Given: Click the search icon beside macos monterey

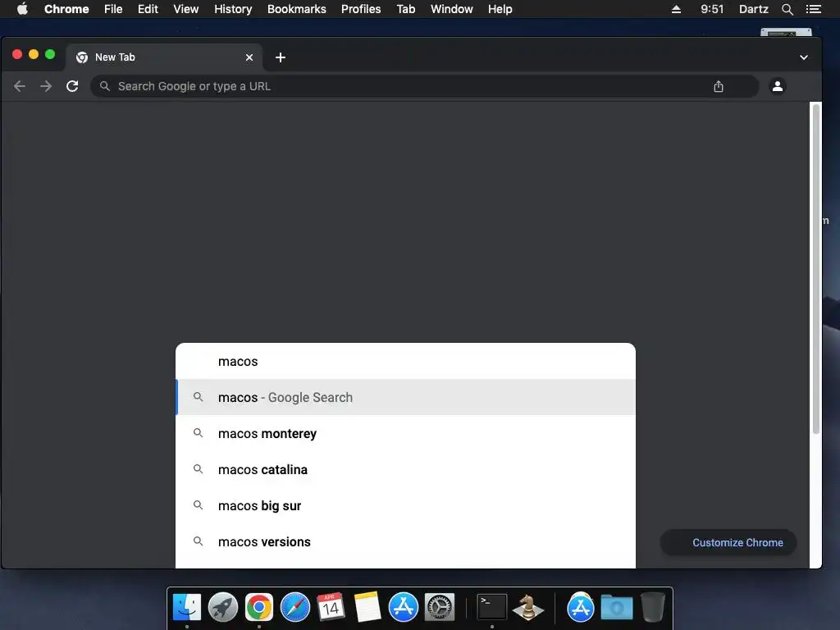Looking at the screenshot, I should pos(199,433).
